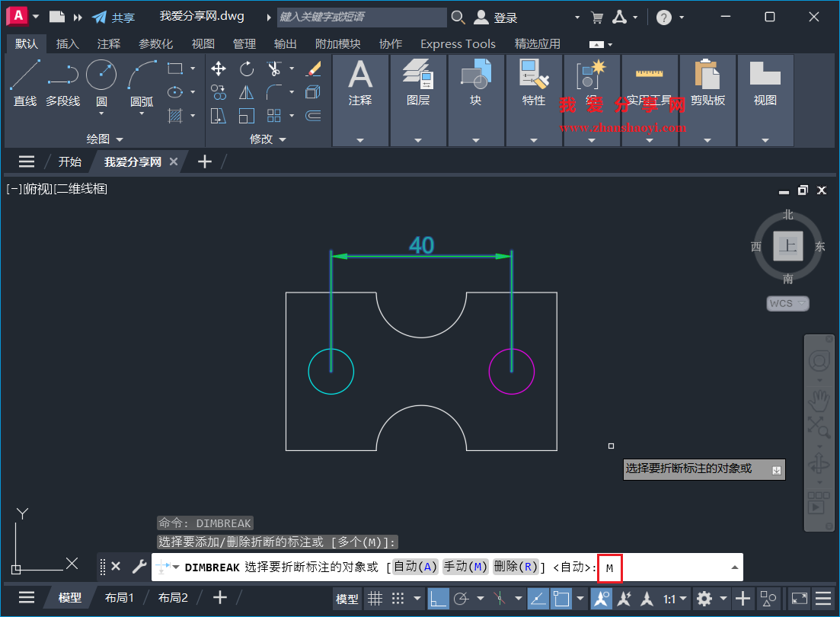Click the Share (共享) button
This screenshot has width=840, height=617.
[x=113, y=18]
